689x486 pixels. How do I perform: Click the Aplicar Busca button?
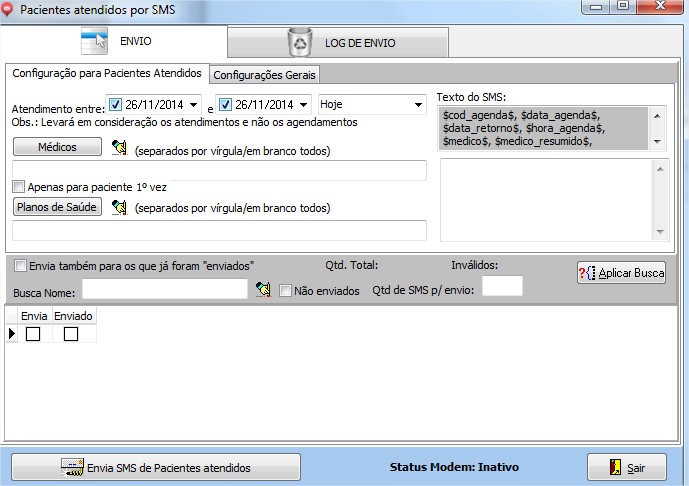621,273
